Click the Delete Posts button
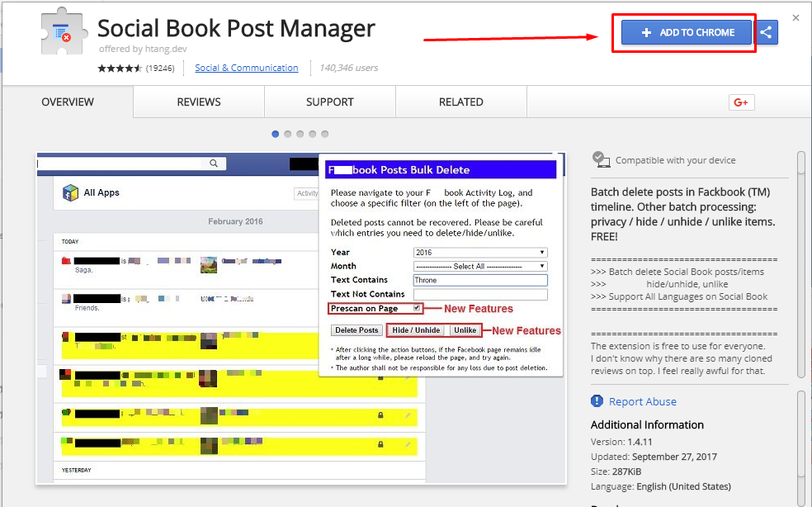 (x=356, y=330)
